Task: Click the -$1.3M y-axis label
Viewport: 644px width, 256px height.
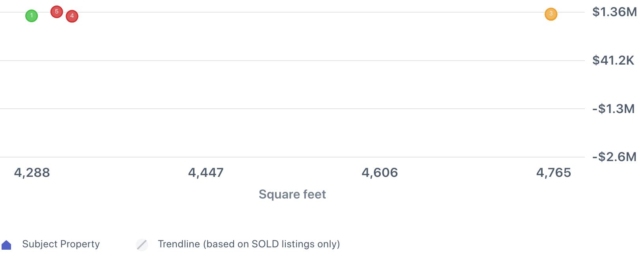Action: [x=613, y=109]
